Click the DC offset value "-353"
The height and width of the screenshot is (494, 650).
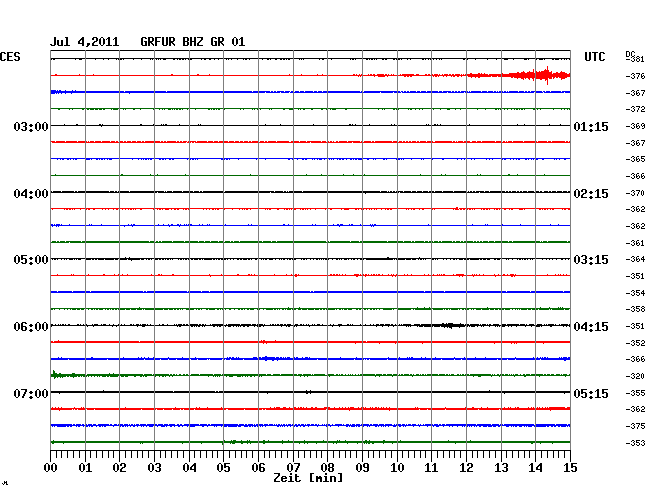[x=636, y=443]
